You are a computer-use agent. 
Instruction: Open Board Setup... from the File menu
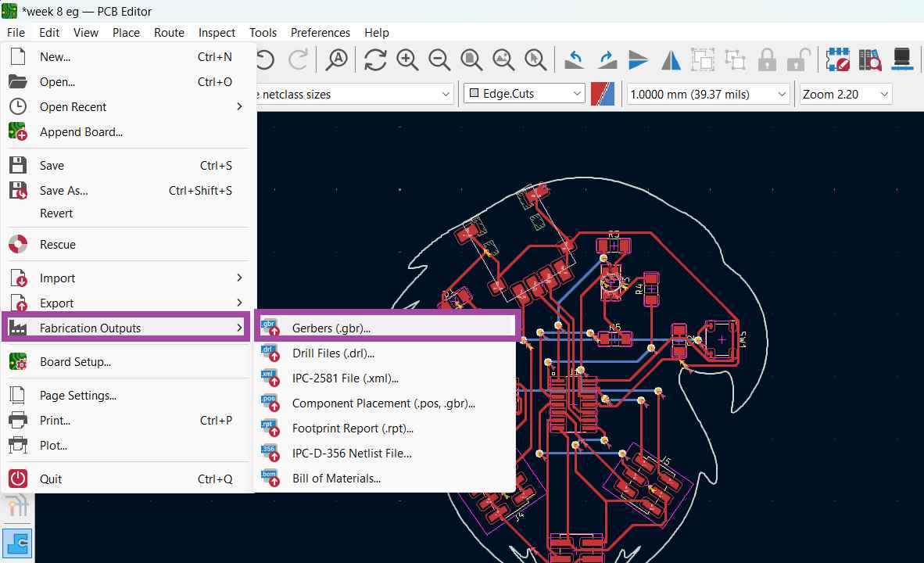point(75,362)
